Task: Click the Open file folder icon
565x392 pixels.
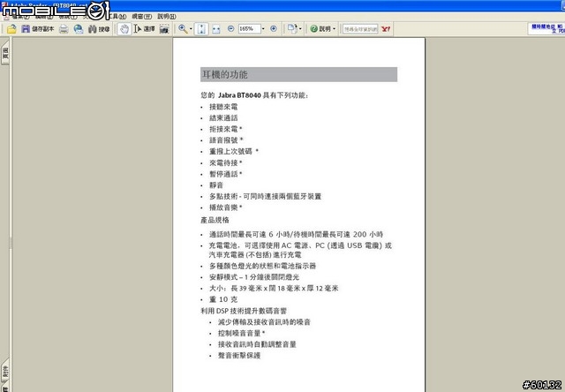Action: (x=11, y=29)
